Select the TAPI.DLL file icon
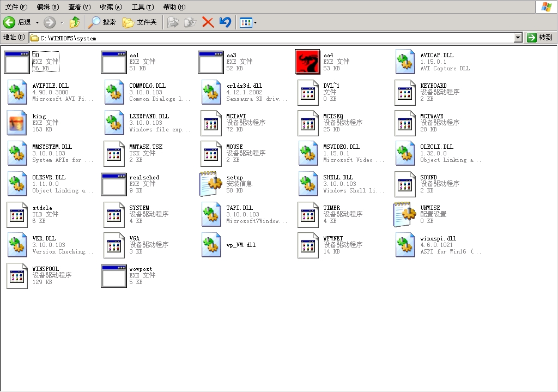The width and height of the screenshot is (558, 392). [211, 215]
